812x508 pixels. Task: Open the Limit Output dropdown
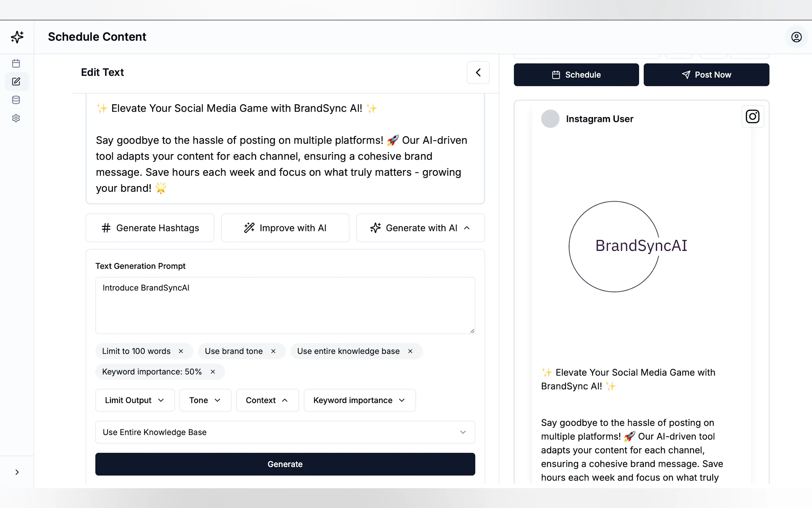[x=135, y=400]
